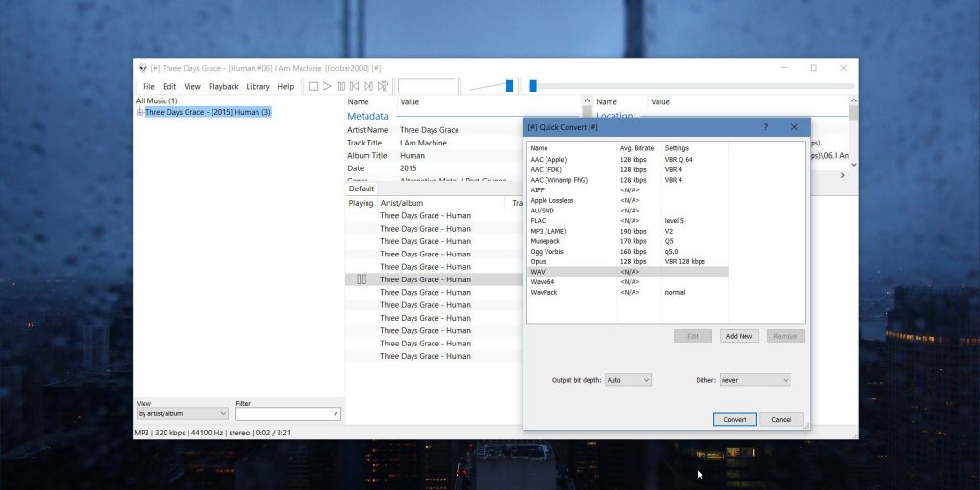Click the Filter input field
Viewport: 980px width, 490px height.
tap(288, 413)
